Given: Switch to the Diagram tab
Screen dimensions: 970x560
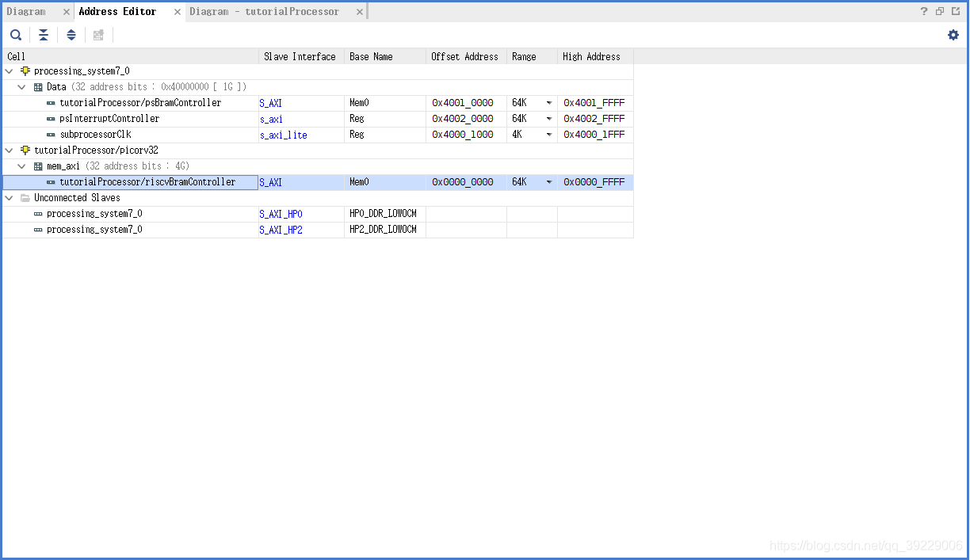Looking at the screenshot, I should tap(27, 12).
